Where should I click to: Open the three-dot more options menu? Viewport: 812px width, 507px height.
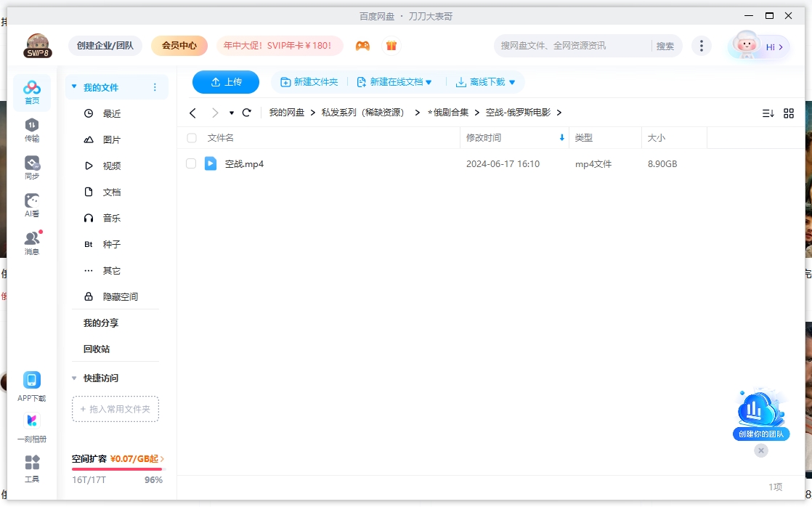702,45
